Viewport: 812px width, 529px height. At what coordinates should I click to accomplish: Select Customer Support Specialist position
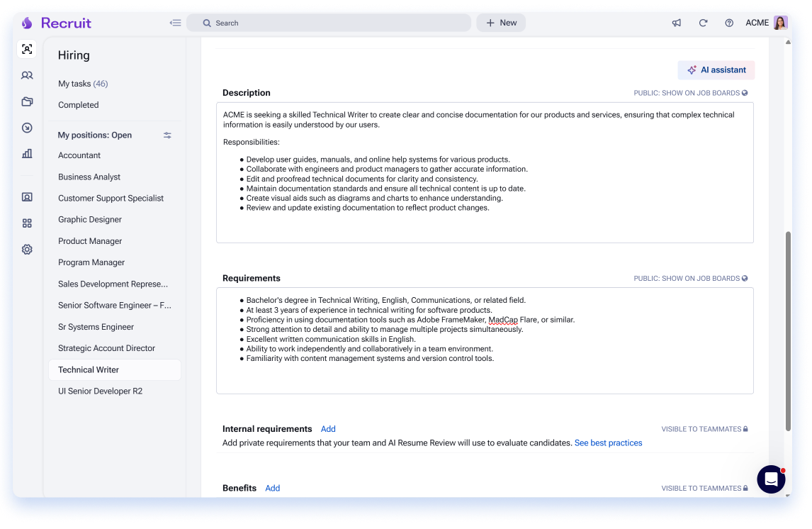tap(111, 199)
